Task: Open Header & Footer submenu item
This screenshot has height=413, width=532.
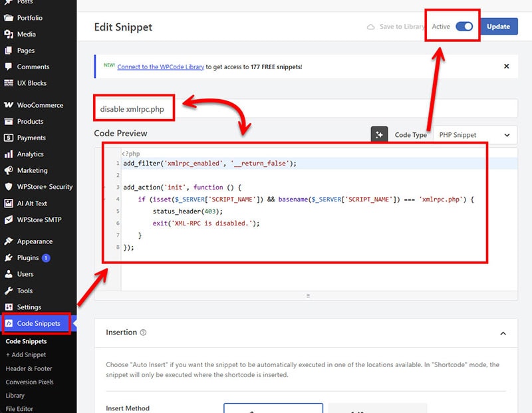Action: 29,368
